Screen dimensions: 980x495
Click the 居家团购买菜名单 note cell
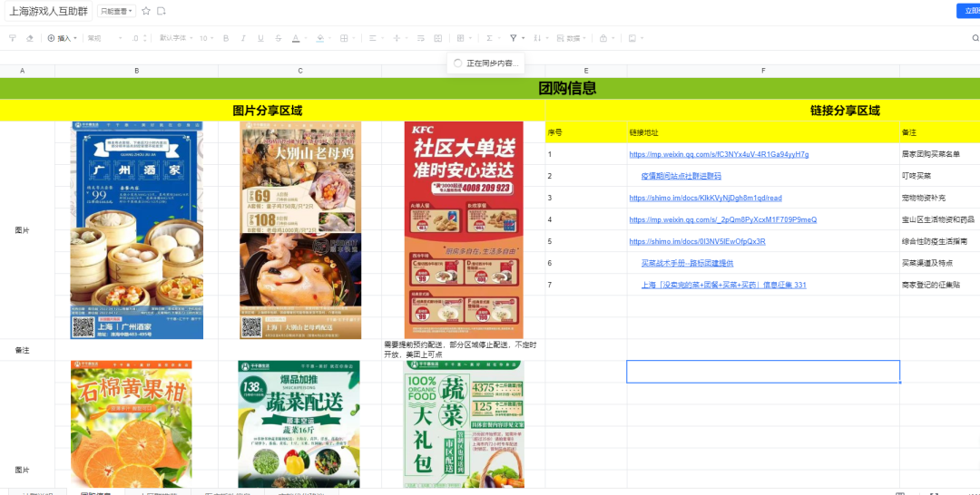pos(939,154)
